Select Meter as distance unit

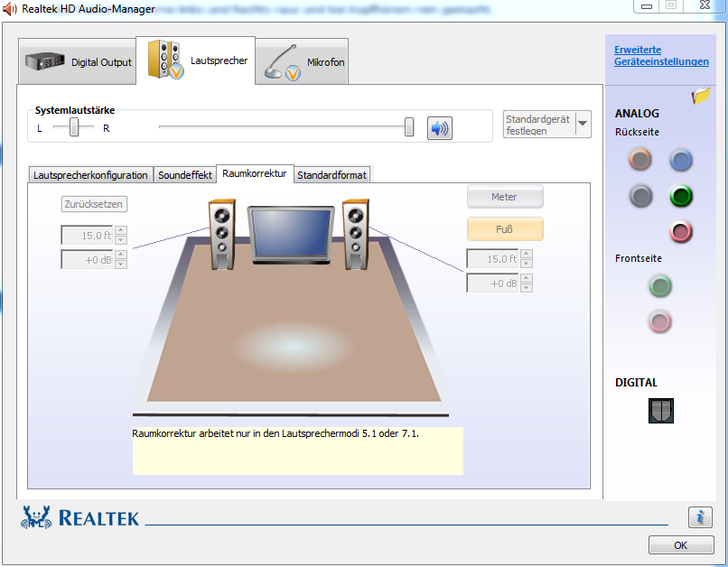click(x=505, y=197)
